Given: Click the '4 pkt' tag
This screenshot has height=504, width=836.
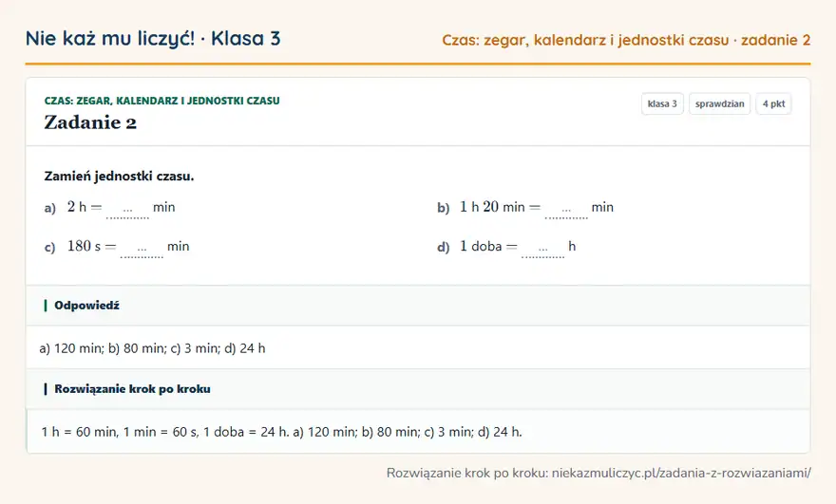Looking at the screenshot, I should point(773,103).
